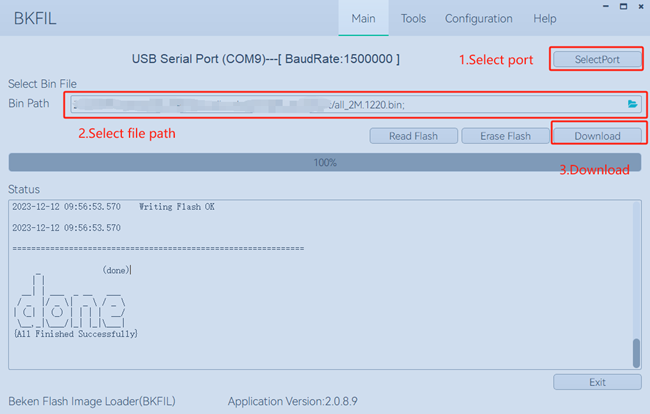The width and height of the screenshot is (650, 414).
Task: Click the BKFIL title in header
Action: coord(32,19)
